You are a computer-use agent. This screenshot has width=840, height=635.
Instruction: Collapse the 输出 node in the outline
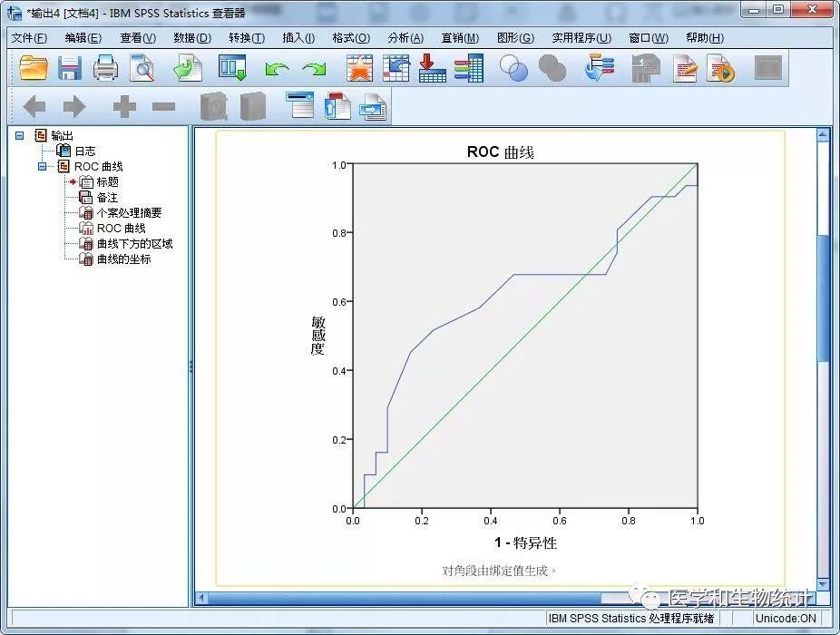(21, 135)
